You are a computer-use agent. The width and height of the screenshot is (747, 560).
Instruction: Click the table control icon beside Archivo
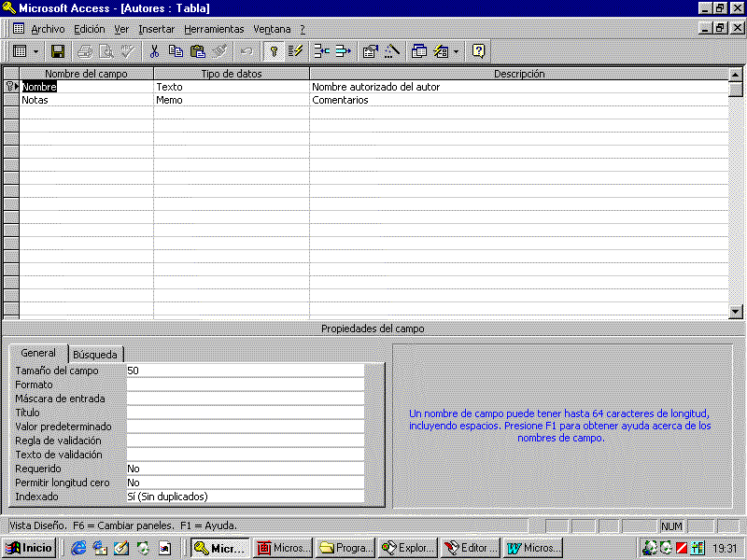click(x=19, y=29)
